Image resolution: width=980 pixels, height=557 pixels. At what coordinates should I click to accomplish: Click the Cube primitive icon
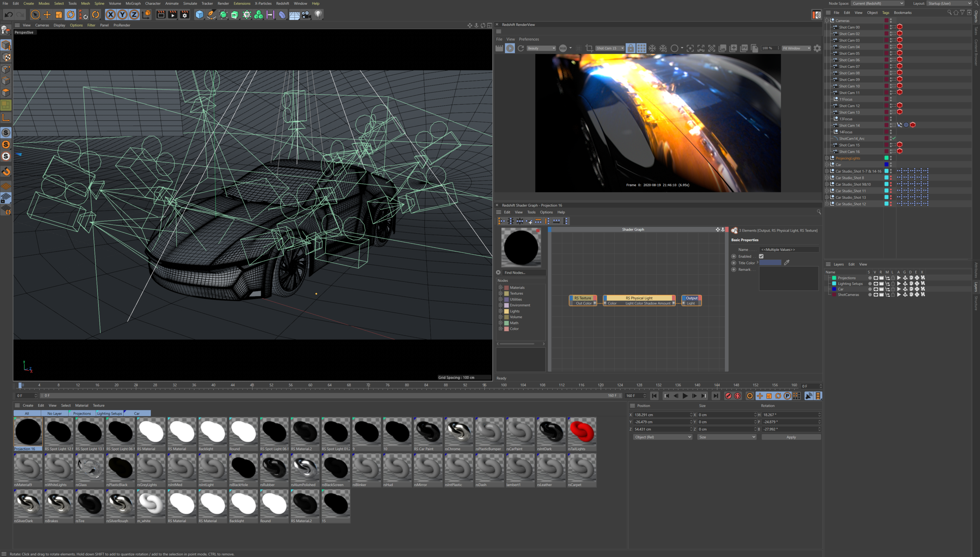200,15
